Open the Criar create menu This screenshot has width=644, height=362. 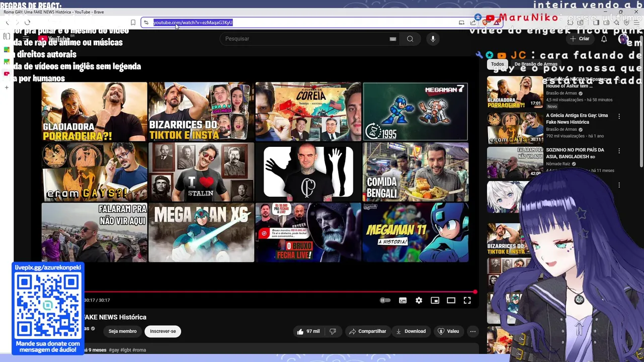click(x=580, y=39)
